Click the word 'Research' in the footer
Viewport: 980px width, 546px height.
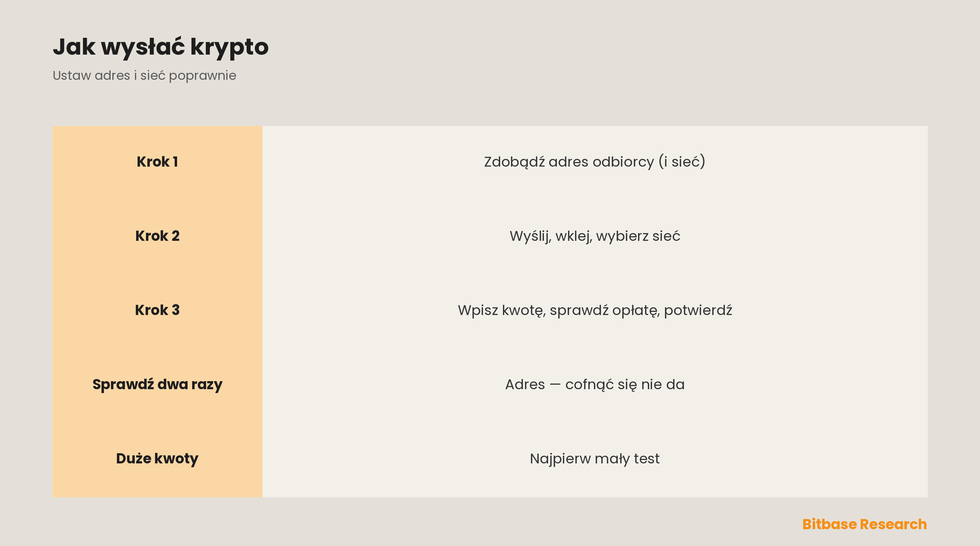[893, 524]
